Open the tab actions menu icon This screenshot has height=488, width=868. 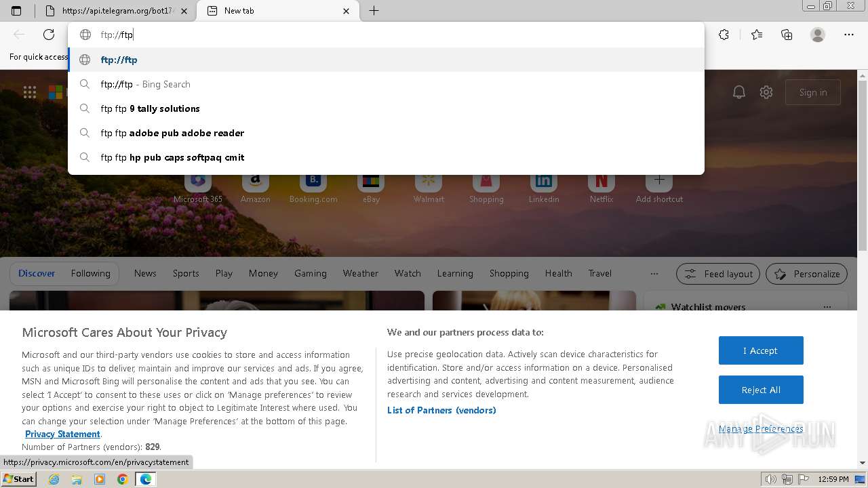point(16,11)
